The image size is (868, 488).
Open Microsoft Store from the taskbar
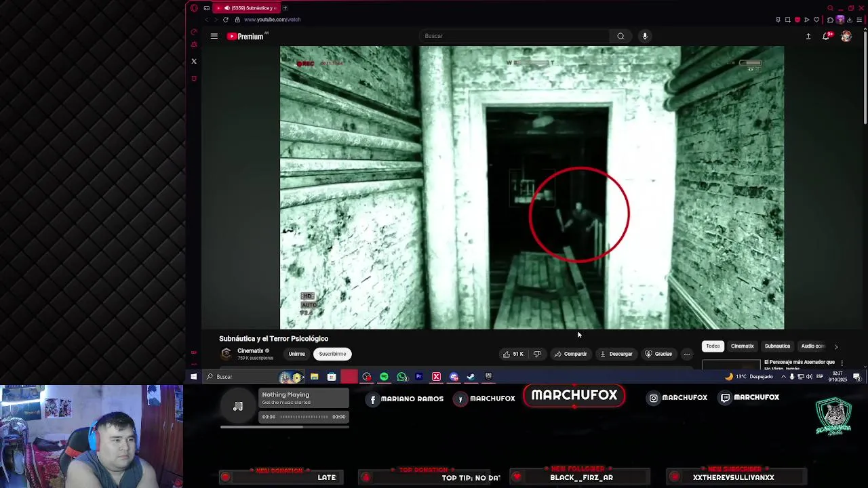tap(332, 377)
